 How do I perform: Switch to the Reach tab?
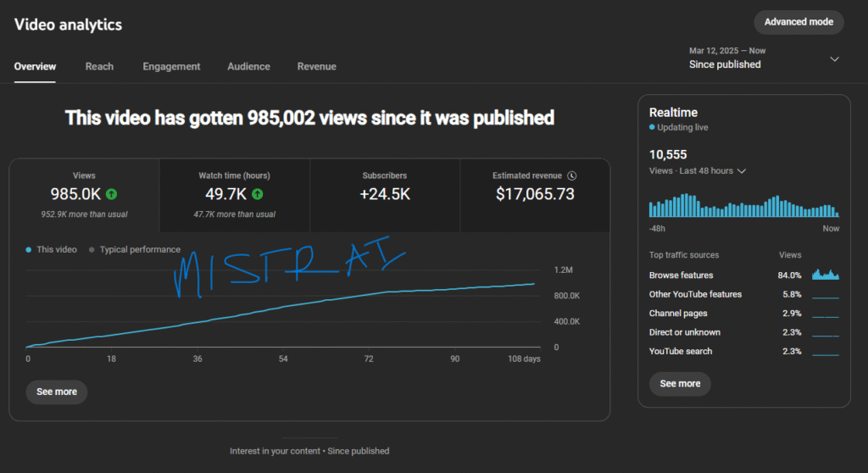[99, 66]
